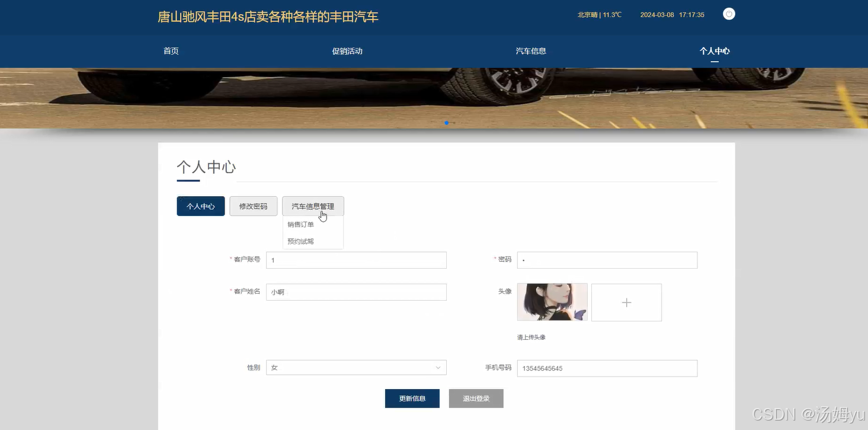Viewport: 868px width, 430px height.
Task: Click the 请上传头像 hint text
Action: click(531, 337)
